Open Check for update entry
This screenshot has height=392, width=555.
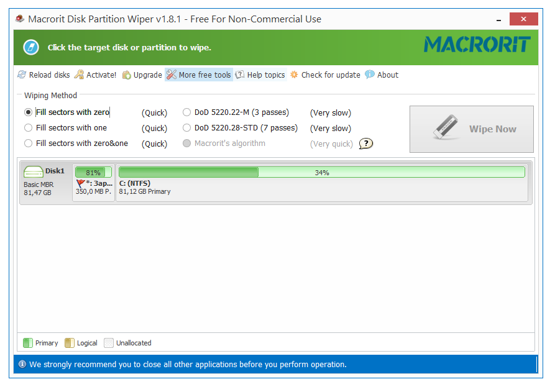click(325, 75)
